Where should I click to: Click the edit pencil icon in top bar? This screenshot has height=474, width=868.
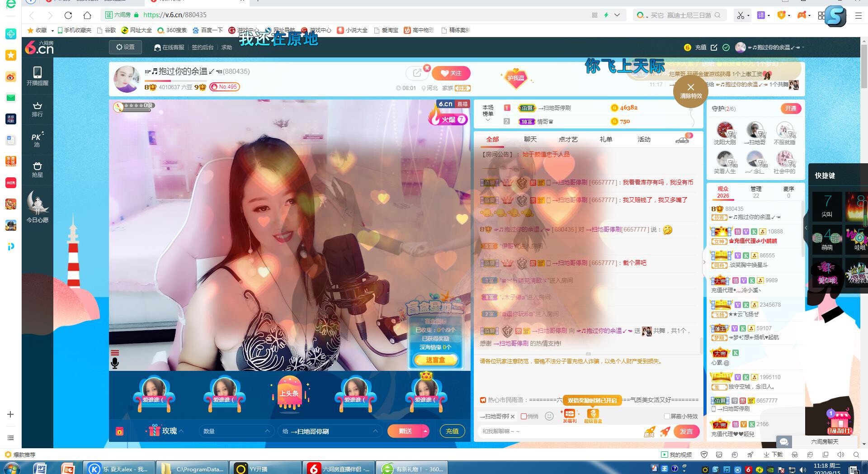point(714,47)
